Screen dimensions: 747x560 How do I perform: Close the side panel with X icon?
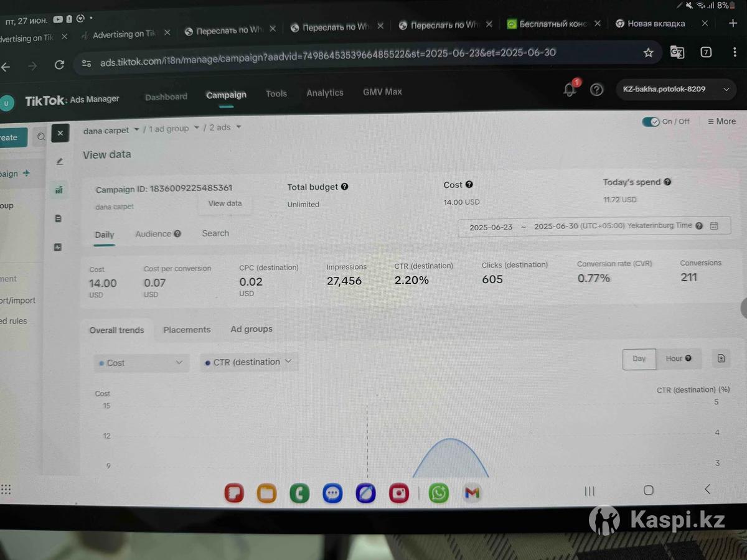[60, 133]
